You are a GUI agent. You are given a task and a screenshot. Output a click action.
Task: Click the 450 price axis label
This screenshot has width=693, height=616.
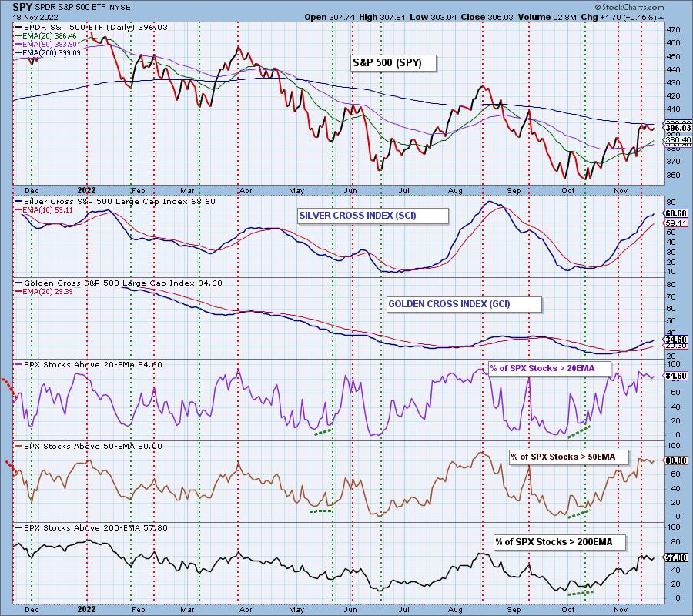[674, 56]
